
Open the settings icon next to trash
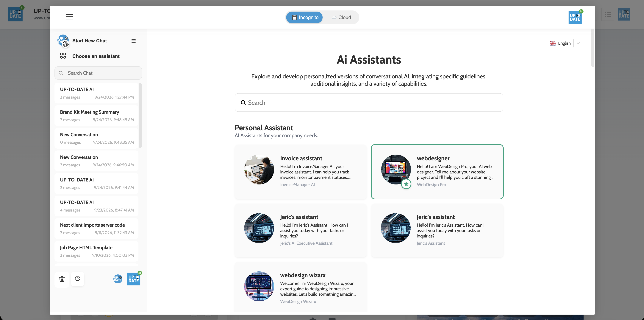point(77,279)
